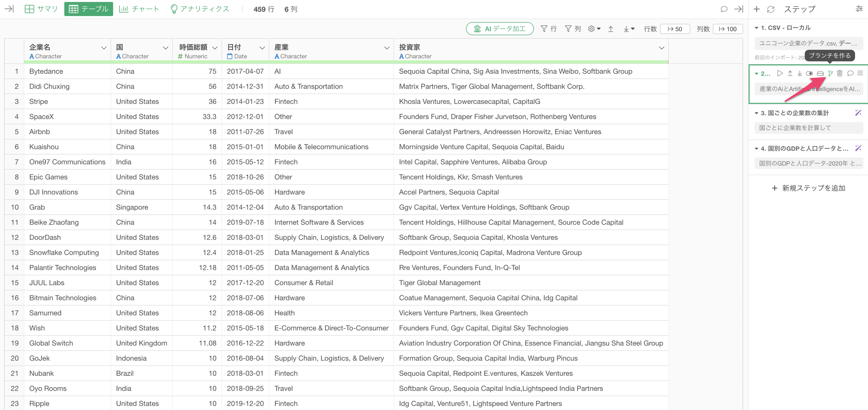Viewport: 868px width, 410px height.
Task: Add a new step via 新規ステップを追加
Action: pos(809,188)
